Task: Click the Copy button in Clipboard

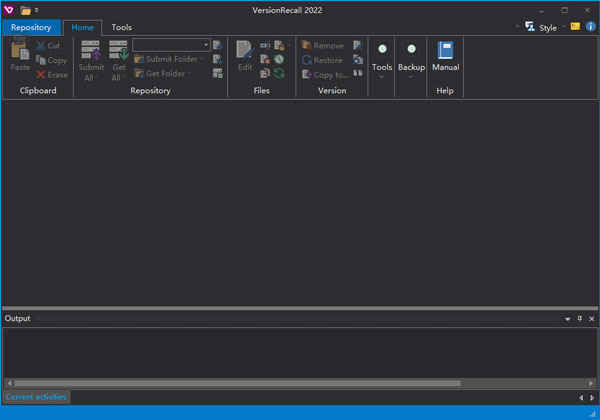Action: coord(51,60)
